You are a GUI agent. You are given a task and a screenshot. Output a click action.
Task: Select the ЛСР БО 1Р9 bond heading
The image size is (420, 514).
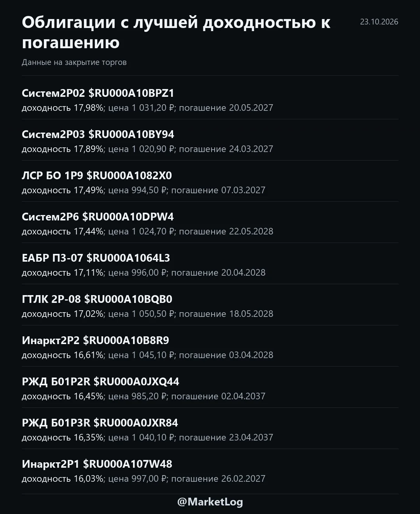coord(97,176)
